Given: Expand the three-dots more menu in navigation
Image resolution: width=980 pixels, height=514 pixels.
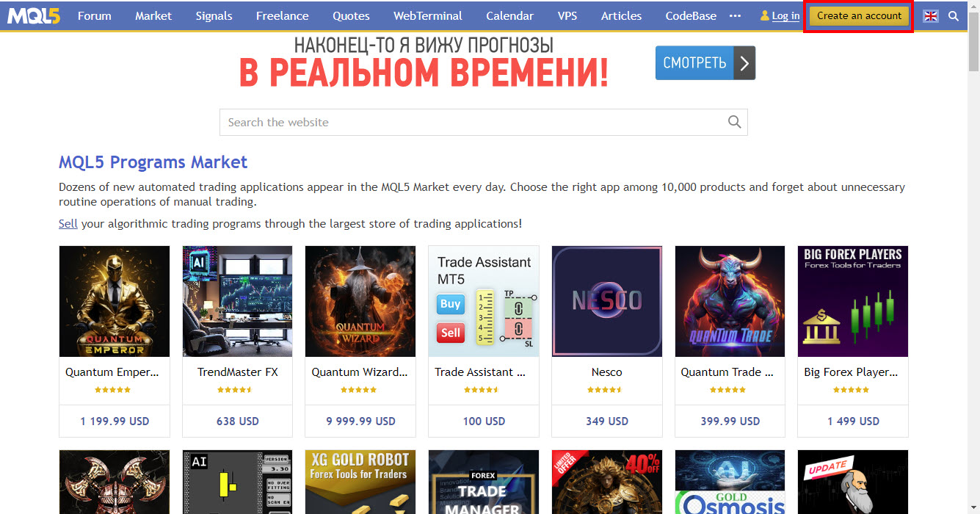Looking at the screenshot, I should coord(735,15).
